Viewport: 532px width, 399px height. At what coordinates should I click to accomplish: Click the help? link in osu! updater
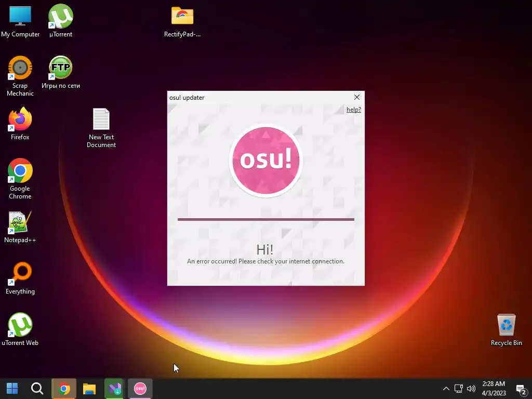coord(353,110)
